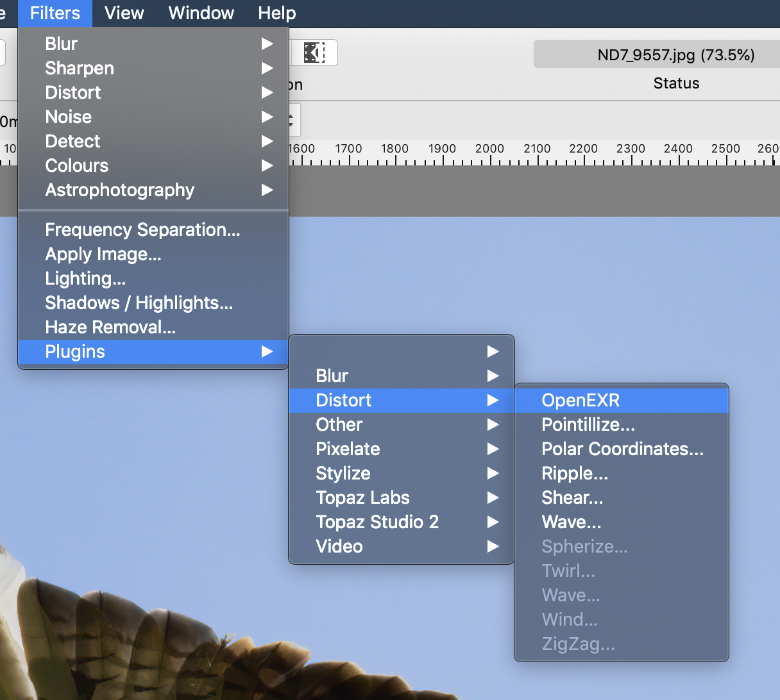Choose Frequency Separation filter

point(142,229)
